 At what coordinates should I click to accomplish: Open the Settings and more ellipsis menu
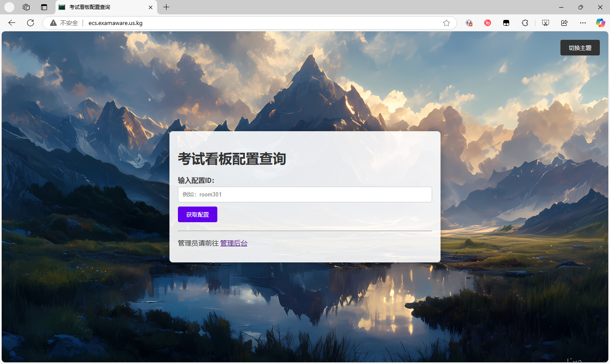pos(583,23)
